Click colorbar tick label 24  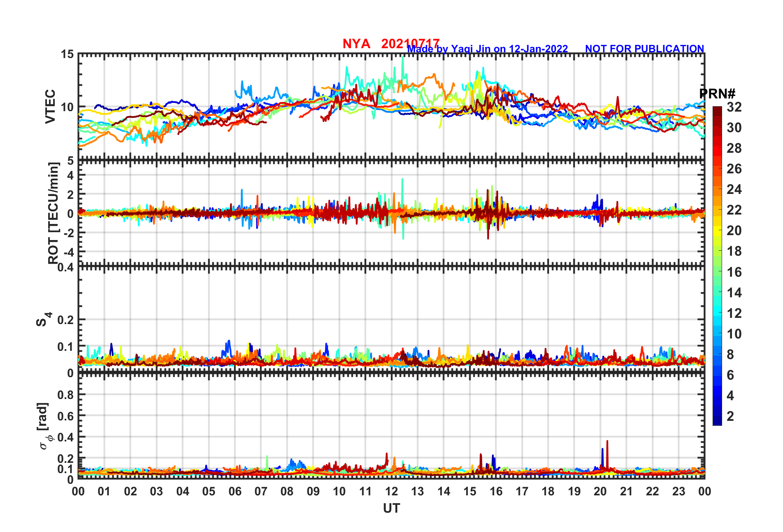734,189
